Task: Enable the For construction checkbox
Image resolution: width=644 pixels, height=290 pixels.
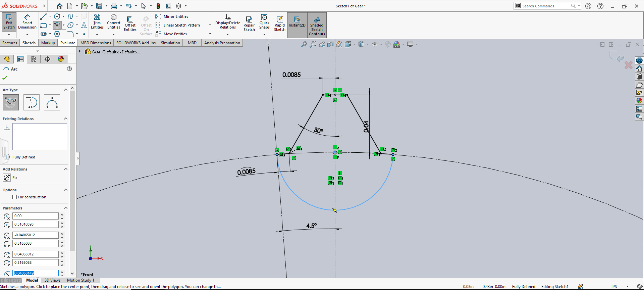Action: point(15,197)
